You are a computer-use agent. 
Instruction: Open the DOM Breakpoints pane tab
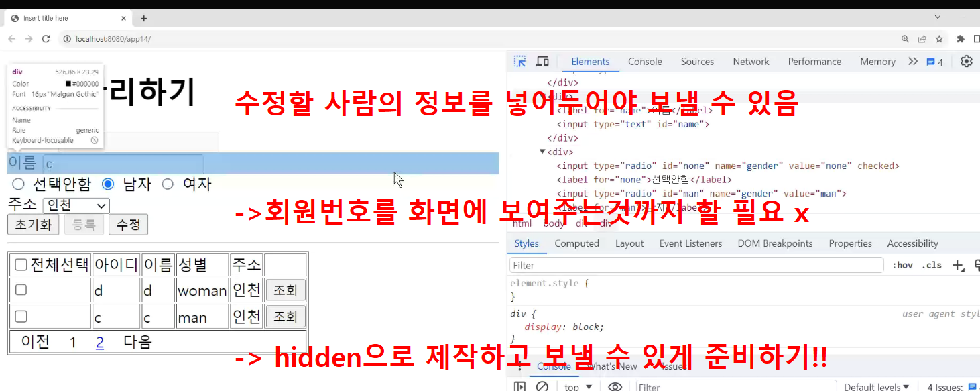click(x=776, y=243)
